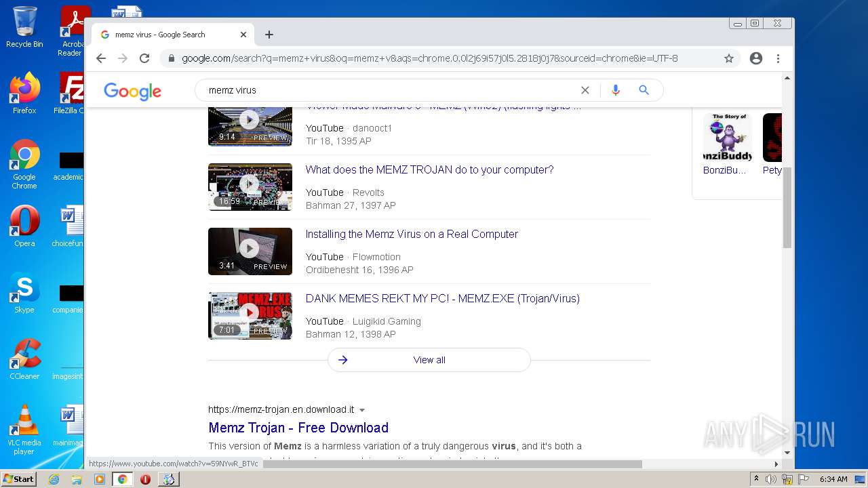
Task: Play the 16:59 Revolts video thumbnail
Action: 250,187
